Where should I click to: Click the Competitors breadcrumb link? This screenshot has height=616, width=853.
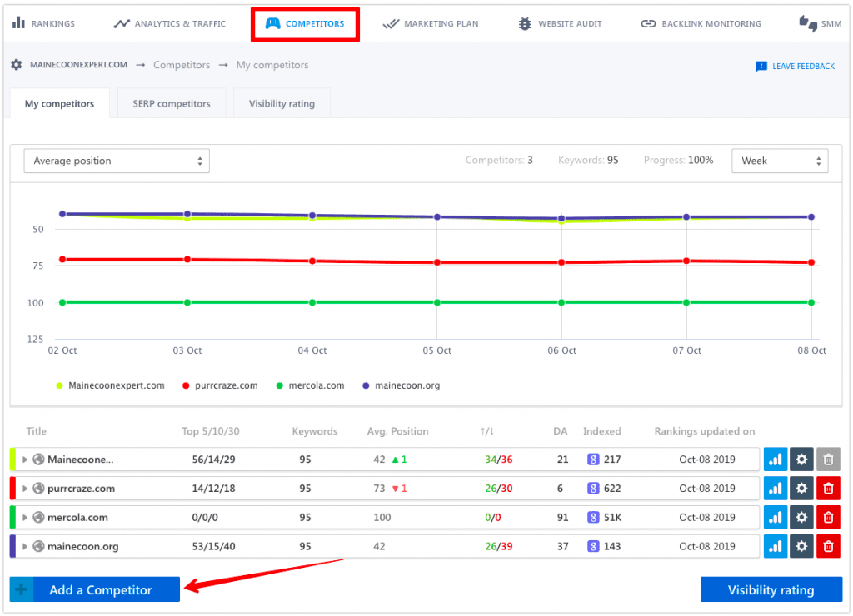point(182,65)
